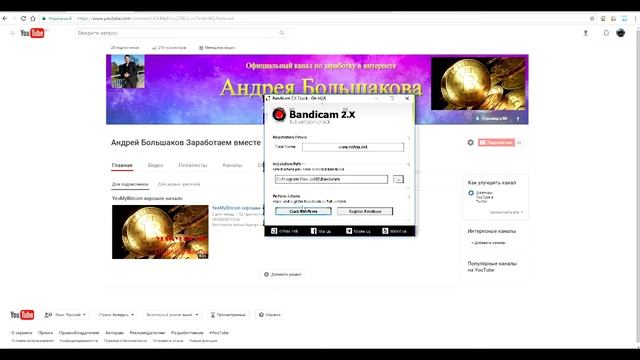
Task: Open the small box beside the subscribe button
Action: click(519, 142)
